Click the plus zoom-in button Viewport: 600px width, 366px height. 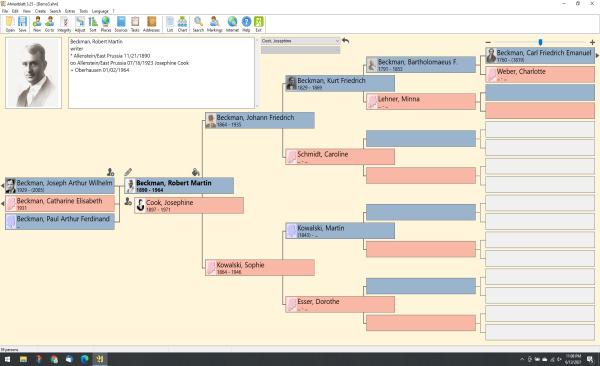click(x=592, y=42)
